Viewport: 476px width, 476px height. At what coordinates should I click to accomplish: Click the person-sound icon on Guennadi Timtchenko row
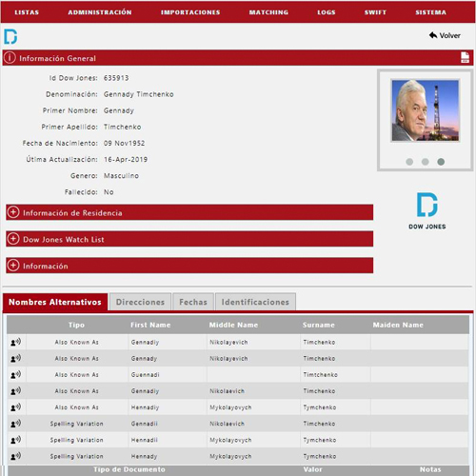click(x=16, y=374)
